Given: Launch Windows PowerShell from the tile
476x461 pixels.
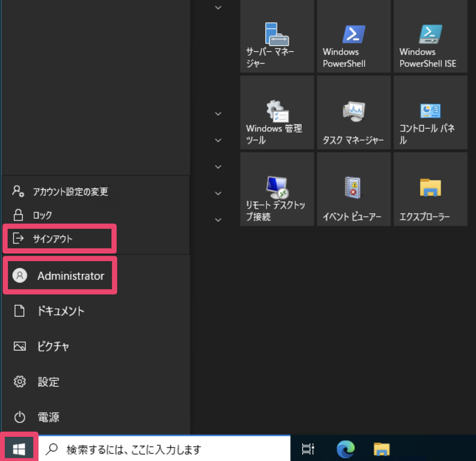Looking at the screenshot, I should point(353,36).
